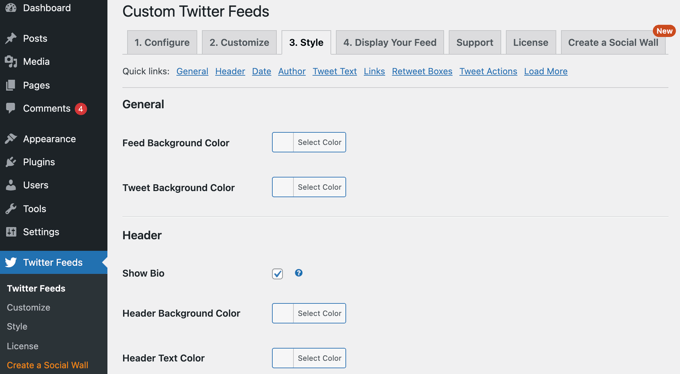Image resolution: width=680 pixels, height=374 pixels.
Task: Open the 1. Configure tab
Action: tap(162, 43)
